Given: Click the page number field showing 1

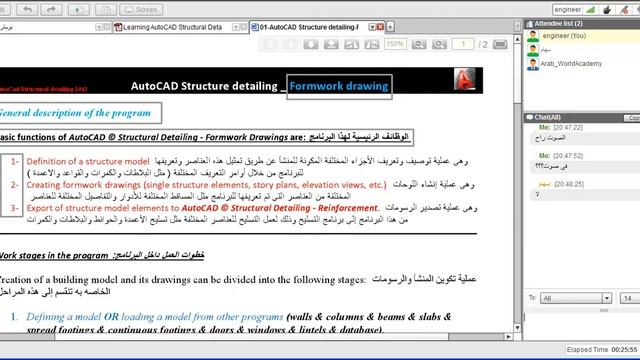Looking at the screenshot, I should [463, 44].
